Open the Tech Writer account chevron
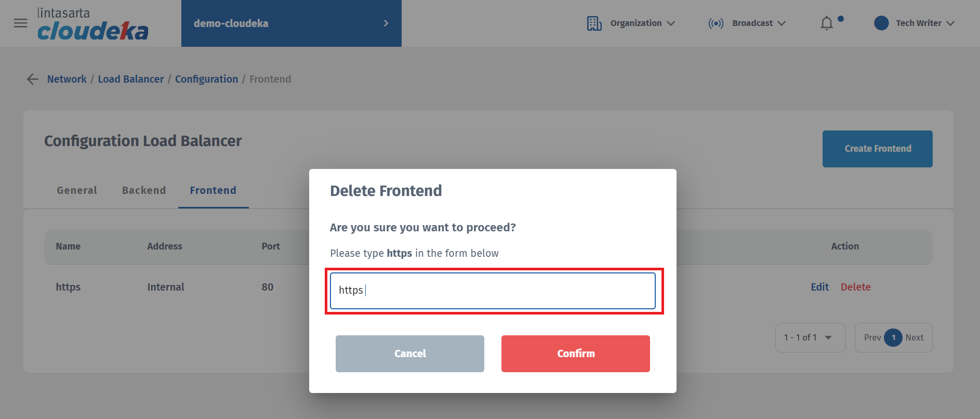 tap(950, 23)
